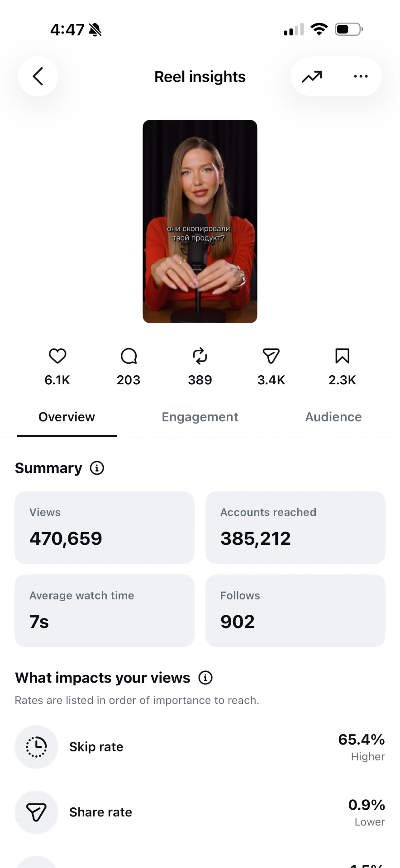Tap the Average watch time card
Screen dimensions: 400x868
point(105,611)
